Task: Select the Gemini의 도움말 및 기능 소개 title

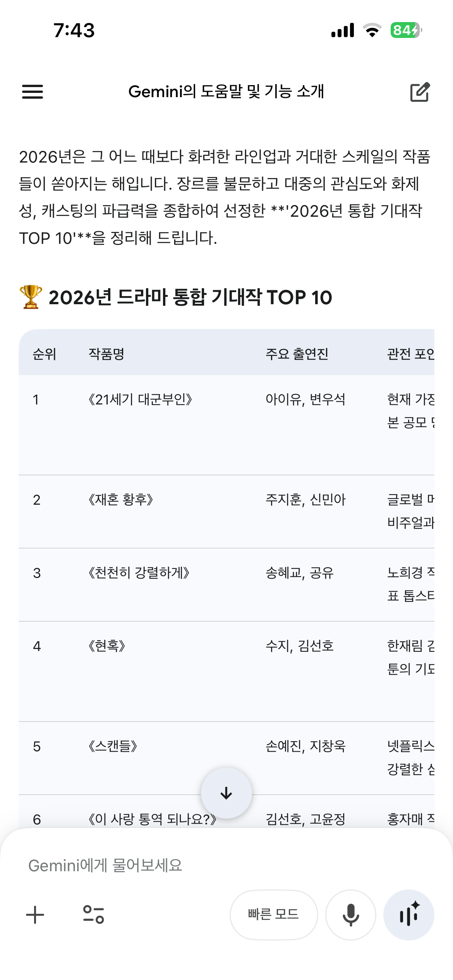Action: (226, 92)
